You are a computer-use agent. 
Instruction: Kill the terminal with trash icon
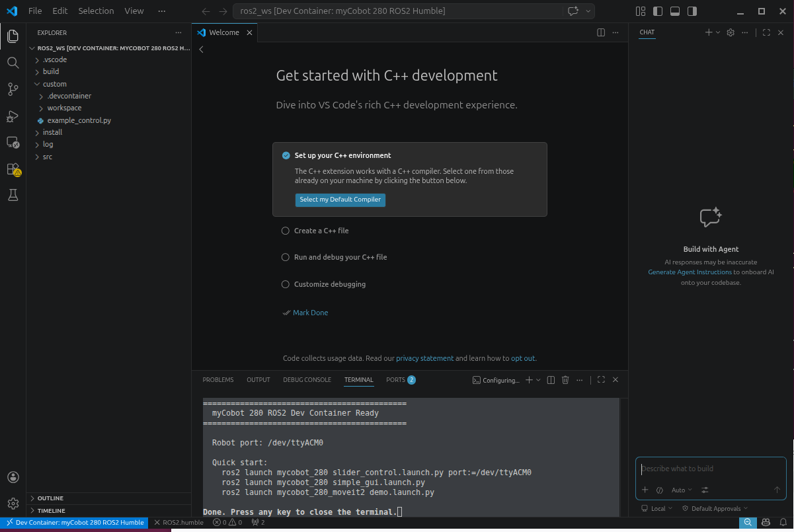coord(565,380)
